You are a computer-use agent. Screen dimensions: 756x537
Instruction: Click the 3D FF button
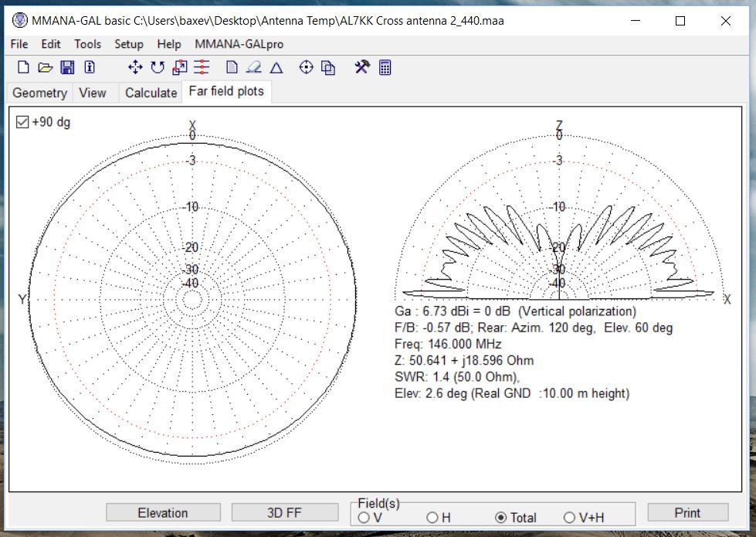284,513
